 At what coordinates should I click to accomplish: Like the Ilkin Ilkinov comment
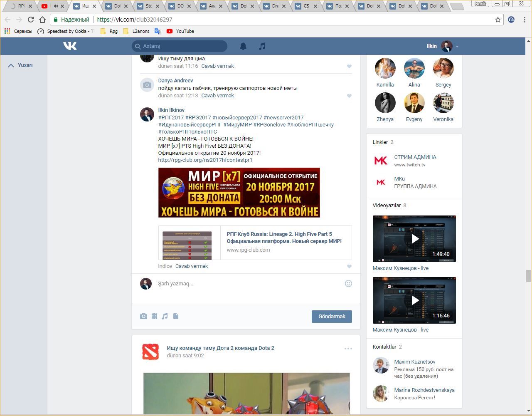(x=349, y=266)
